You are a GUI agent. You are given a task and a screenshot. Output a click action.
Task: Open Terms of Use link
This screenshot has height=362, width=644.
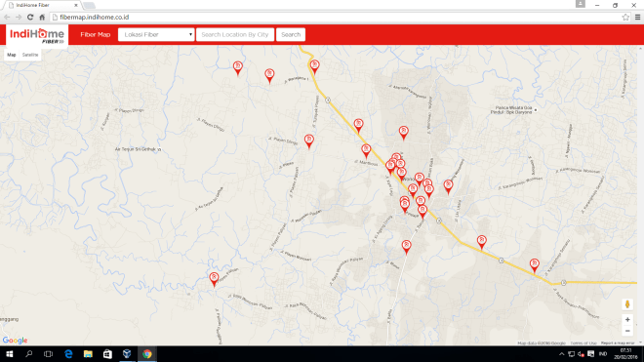(x=584, y=343)
